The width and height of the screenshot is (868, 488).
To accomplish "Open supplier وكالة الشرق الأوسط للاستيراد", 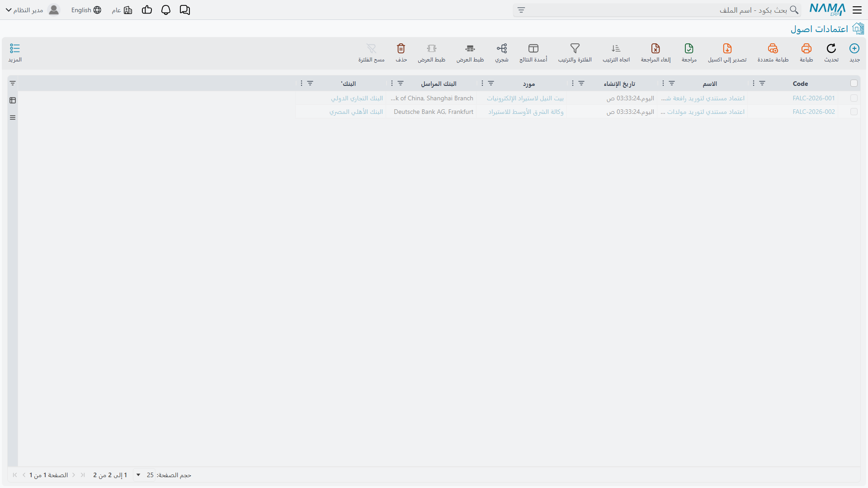I will coord(526,112).
